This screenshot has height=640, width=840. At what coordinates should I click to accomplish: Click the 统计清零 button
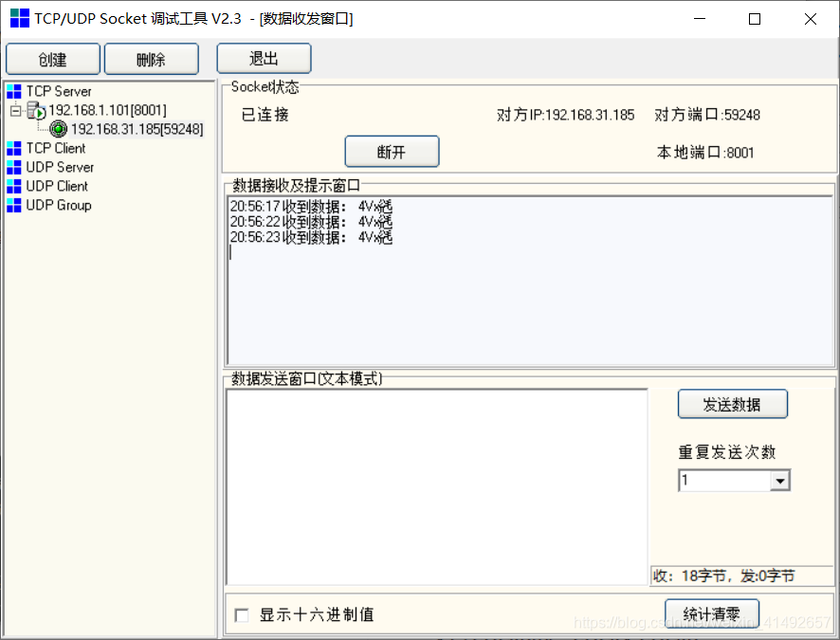(x=711, y=613)
